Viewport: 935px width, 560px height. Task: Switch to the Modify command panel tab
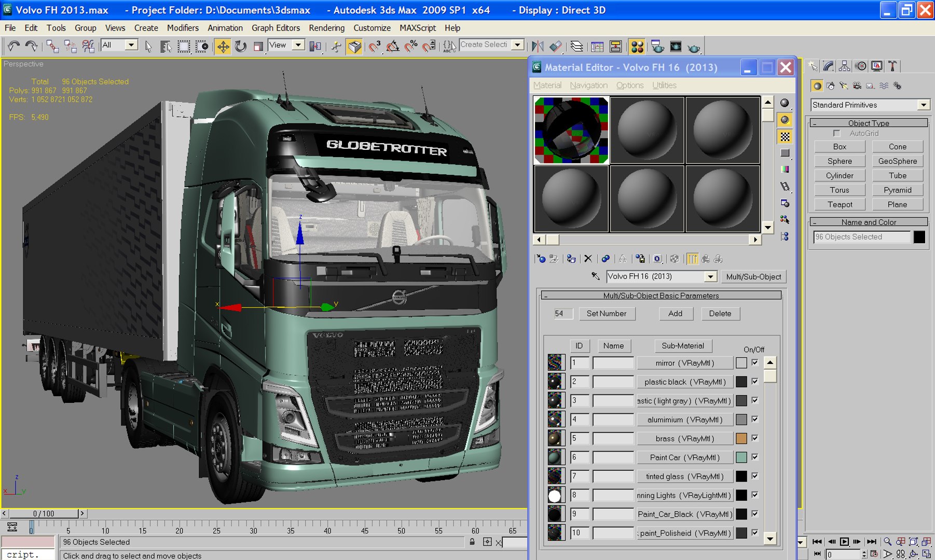point(829,66)
